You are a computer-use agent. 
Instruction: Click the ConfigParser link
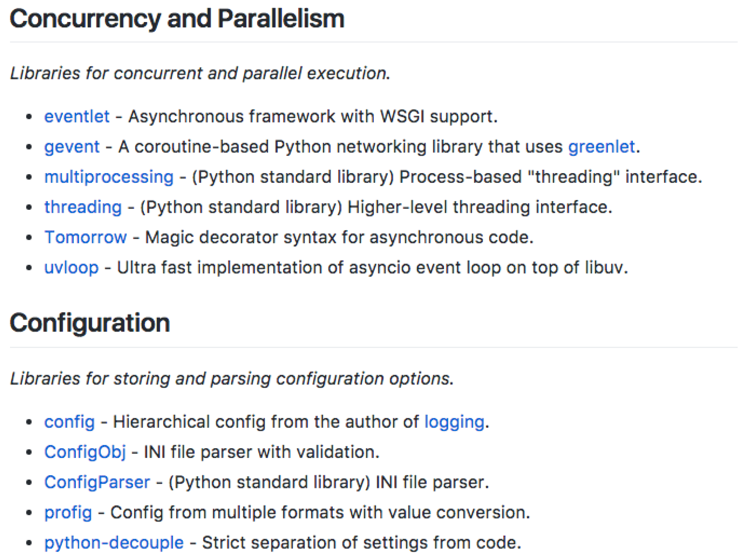[97, 482]
